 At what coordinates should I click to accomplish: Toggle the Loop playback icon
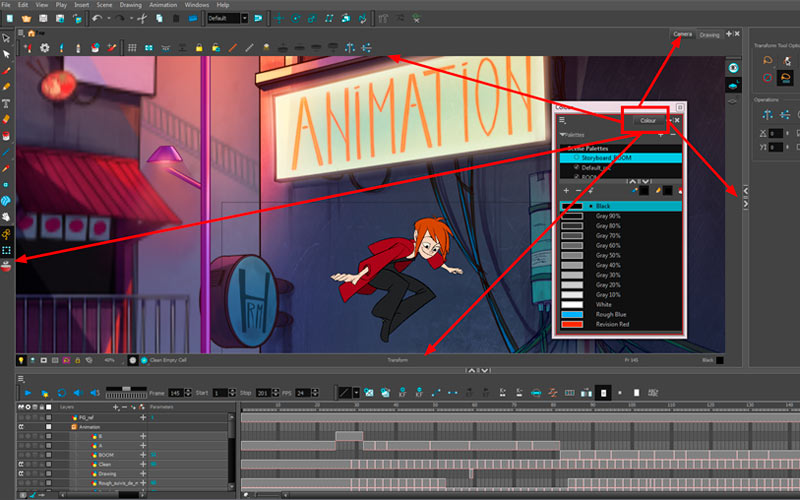(62, 393)
